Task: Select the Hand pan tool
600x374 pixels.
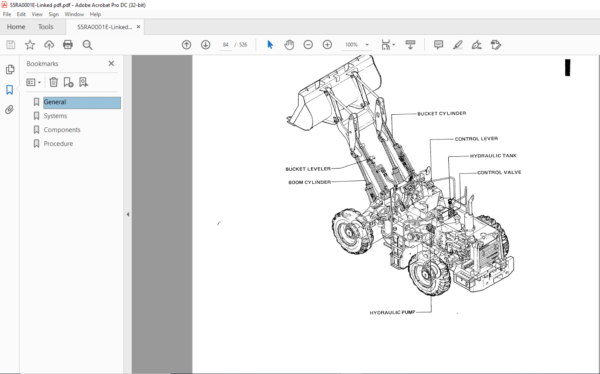Action: click(289, 45)
